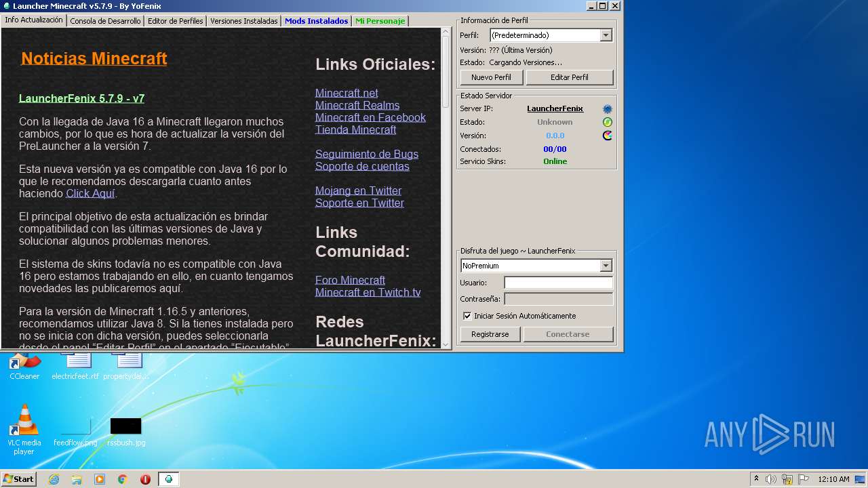
Task: Open the LauncherFenix 5.7.9 - v7 link
Action: [81, 98]
